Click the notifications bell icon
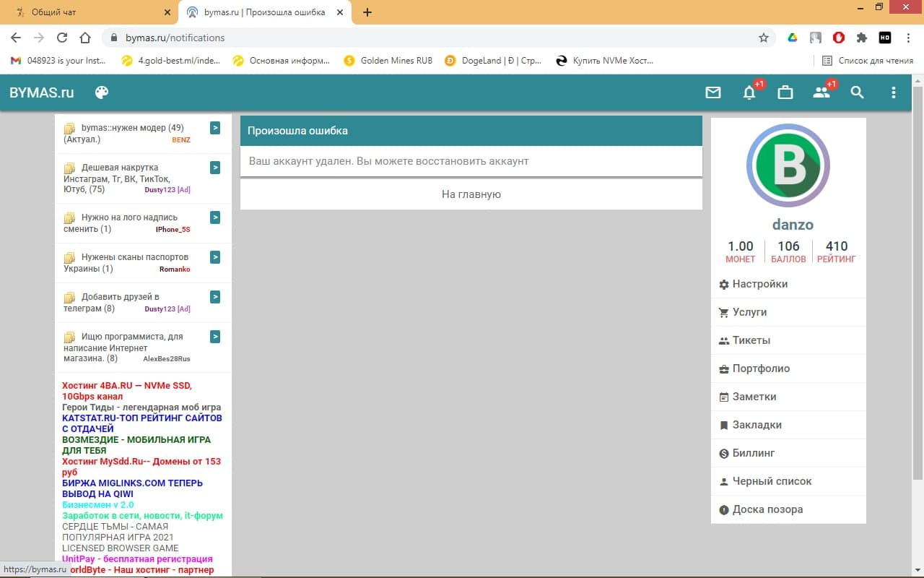Screen dimensions: 924x578 point(749,92)
